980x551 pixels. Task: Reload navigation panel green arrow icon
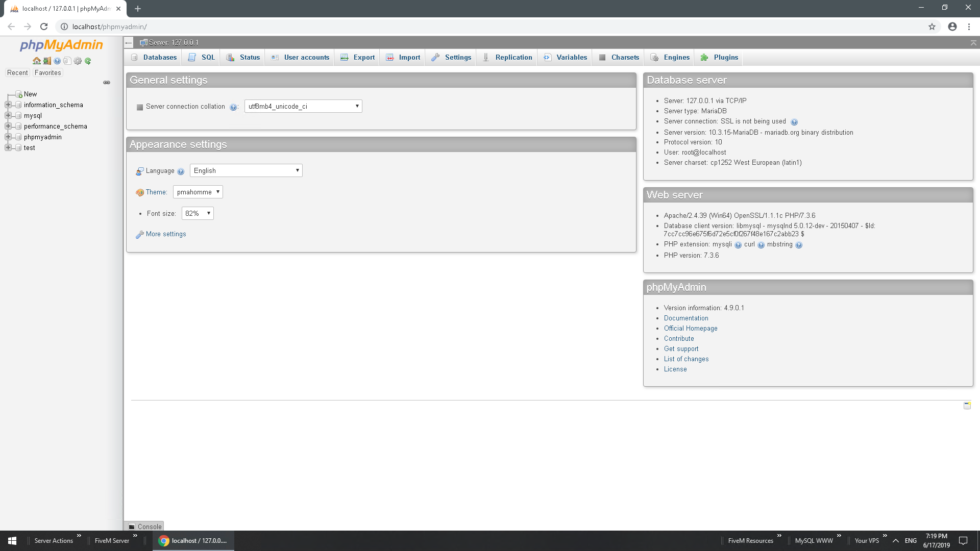(88, 61)
